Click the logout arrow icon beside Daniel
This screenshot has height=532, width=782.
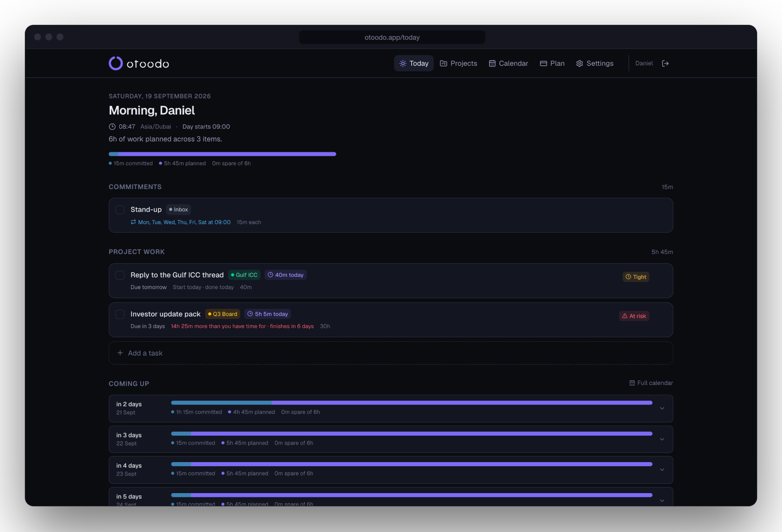[665, 63]
